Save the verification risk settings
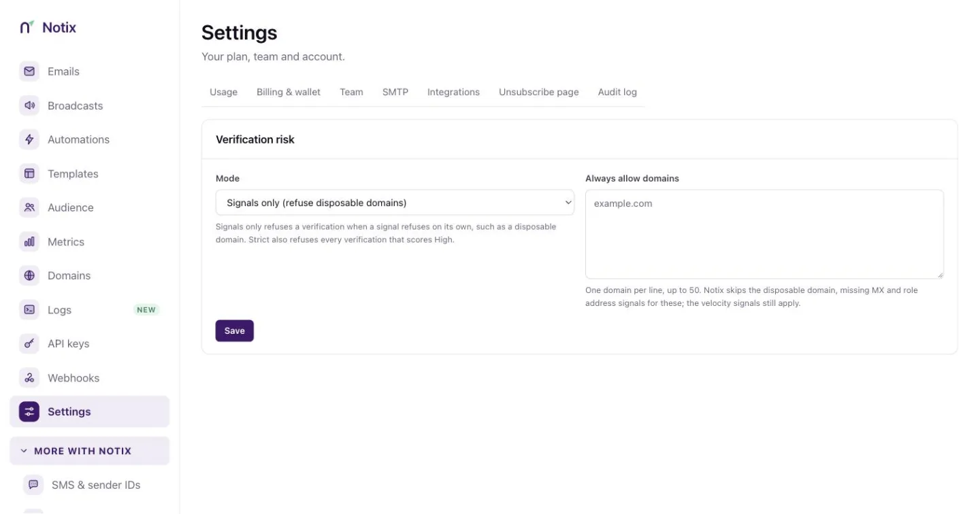 point(235,330)
